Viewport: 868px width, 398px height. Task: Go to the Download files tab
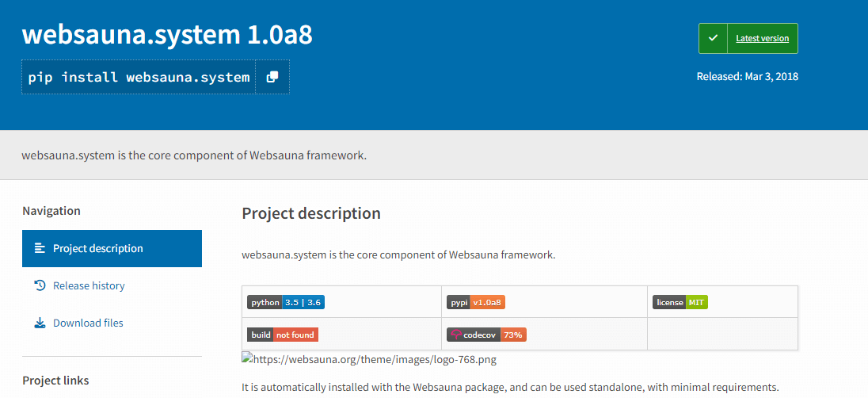(x=88, y=323)
